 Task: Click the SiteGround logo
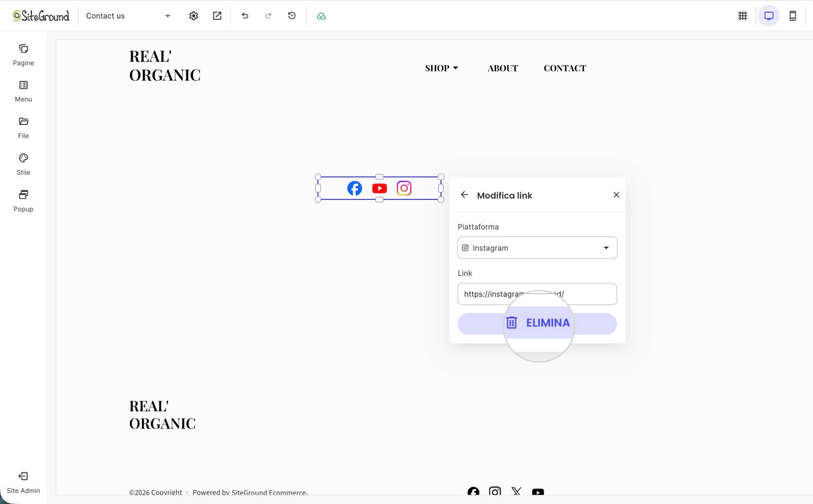[41, 16]
